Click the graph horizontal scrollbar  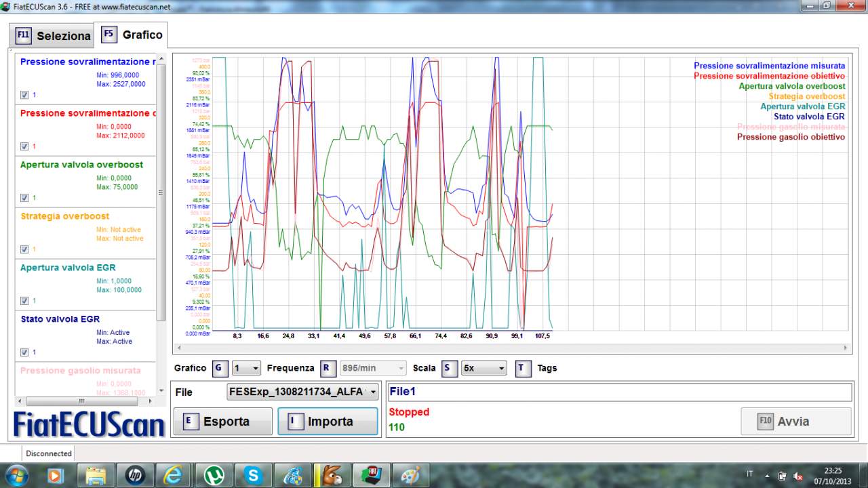click(512, 348)
